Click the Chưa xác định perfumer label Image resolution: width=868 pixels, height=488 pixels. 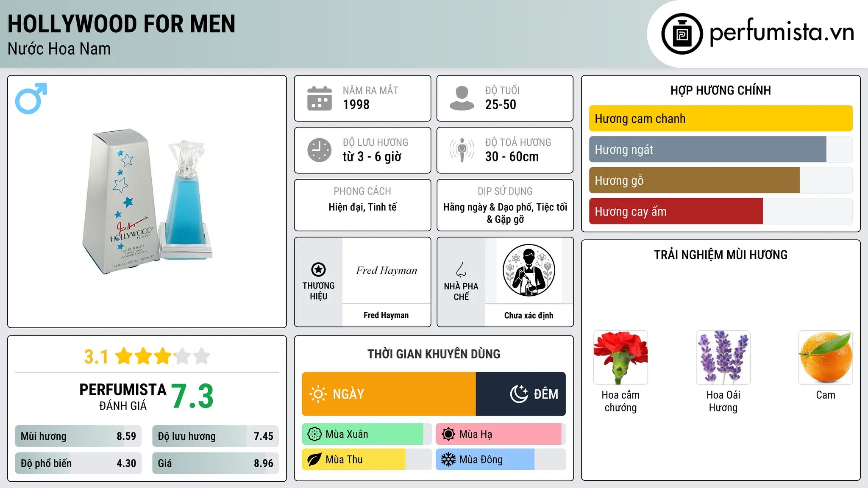(x=529, y=315)
